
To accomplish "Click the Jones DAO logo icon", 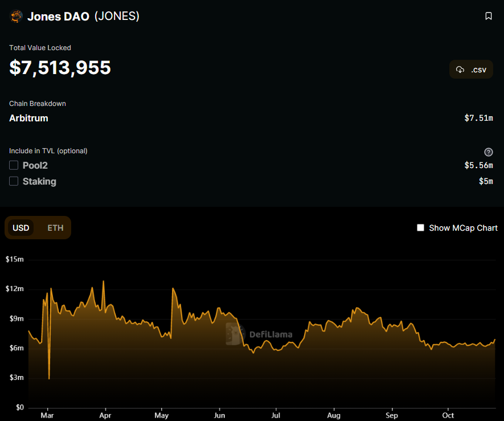I will point(16,17).
